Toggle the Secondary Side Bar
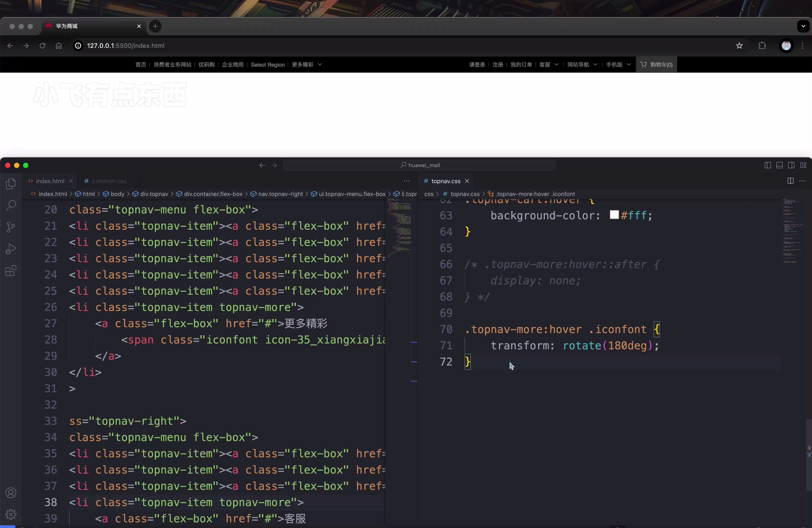812x528 pixels. point(791,165)
